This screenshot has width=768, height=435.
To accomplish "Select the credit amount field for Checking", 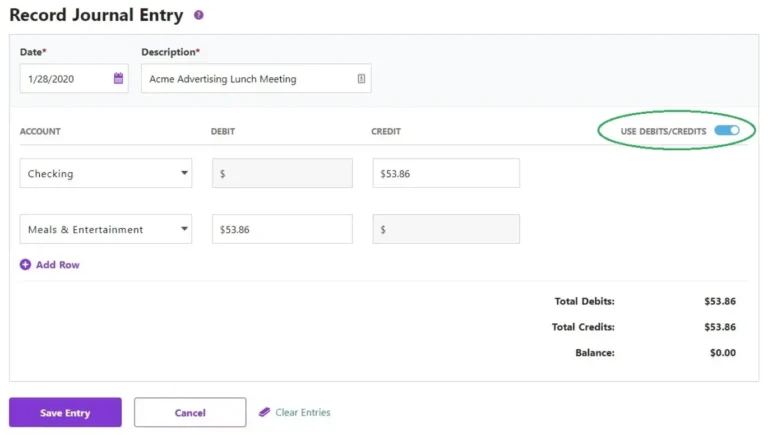I will click(x=445, y=173).
